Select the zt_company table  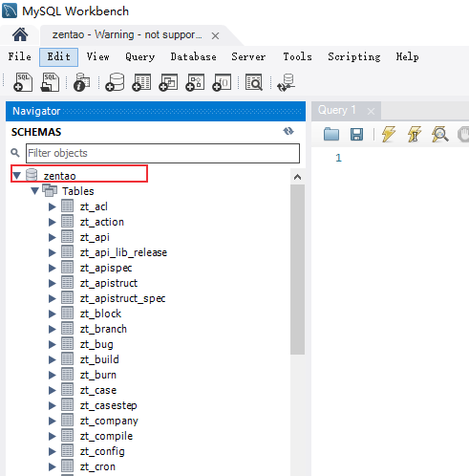pyautogui.click(x=109, y=421)
